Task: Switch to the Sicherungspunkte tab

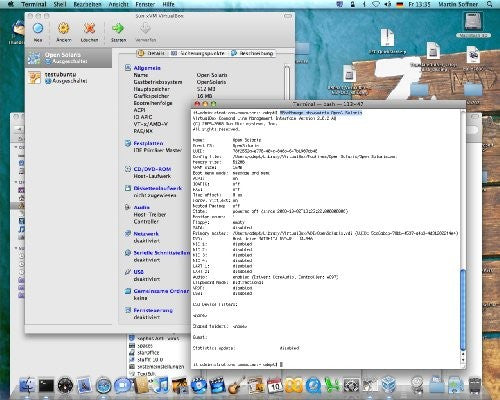Action: (199, 53)
